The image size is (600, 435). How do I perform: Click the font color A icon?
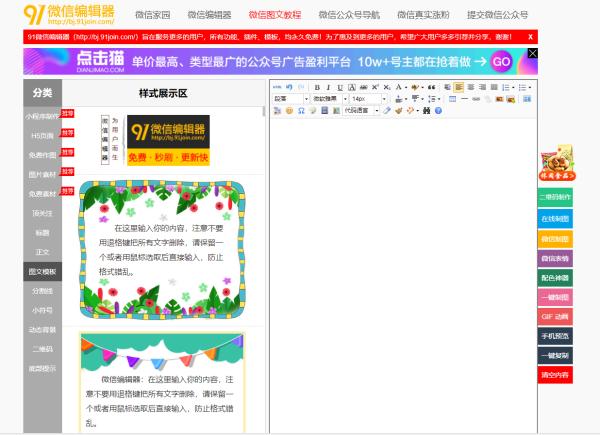(399, 87)
